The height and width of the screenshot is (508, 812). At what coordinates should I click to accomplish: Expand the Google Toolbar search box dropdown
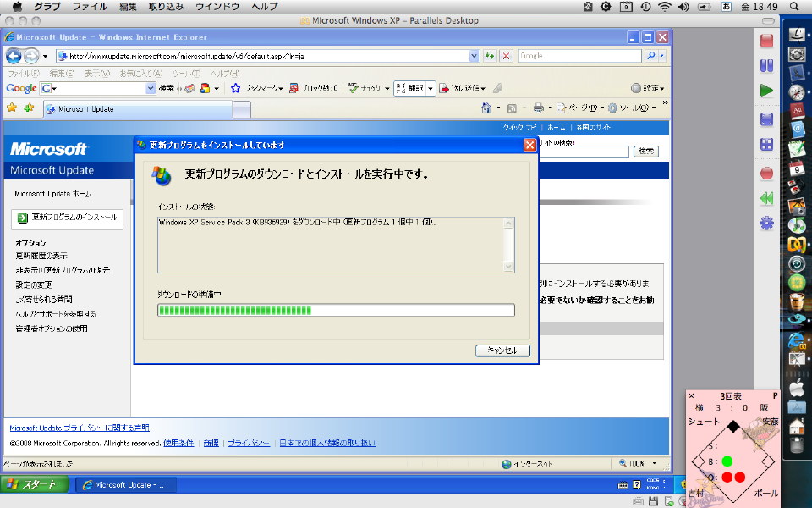click(151, 88)
